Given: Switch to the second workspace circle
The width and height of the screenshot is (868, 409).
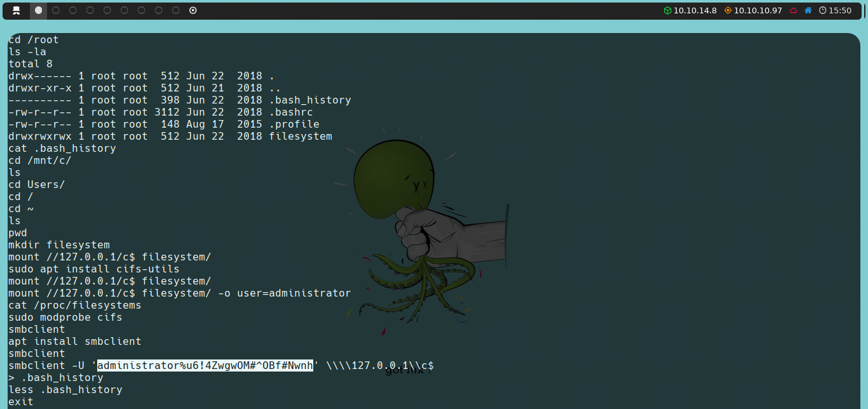Looking at the screenshot, I should pyautogui.click(x=56, y=10).
